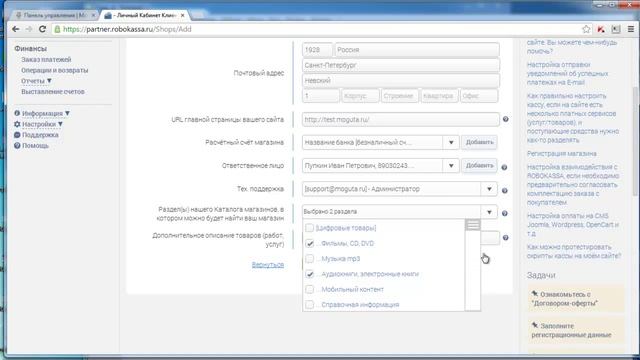The width and height of the screenshot is (640, 360).
Task: Click the Финансы sidebar heading
Action: pyautogui.click(x=31, y=49)
